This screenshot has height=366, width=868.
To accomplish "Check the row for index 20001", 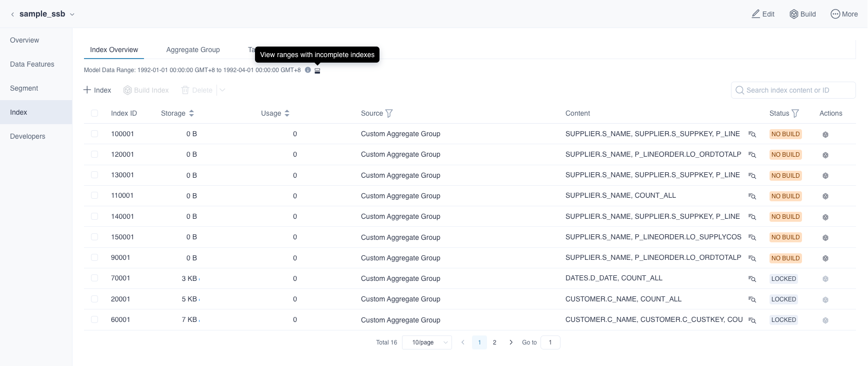I will [94, 299].
